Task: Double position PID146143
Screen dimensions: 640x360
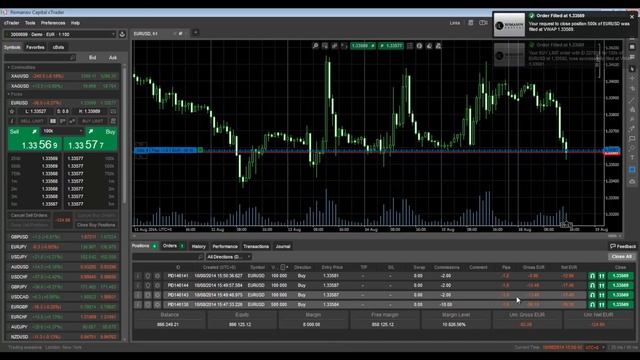Action: [x=602, y=295]
